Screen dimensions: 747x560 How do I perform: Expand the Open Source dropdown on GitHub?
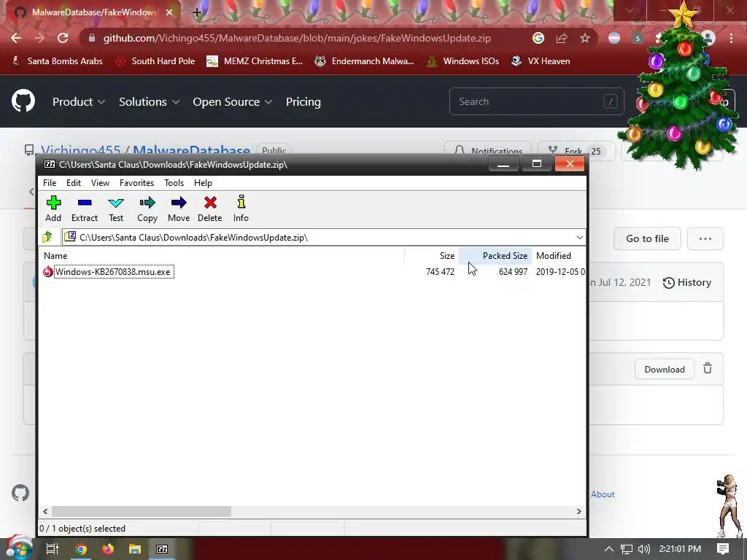pos(233,102)
